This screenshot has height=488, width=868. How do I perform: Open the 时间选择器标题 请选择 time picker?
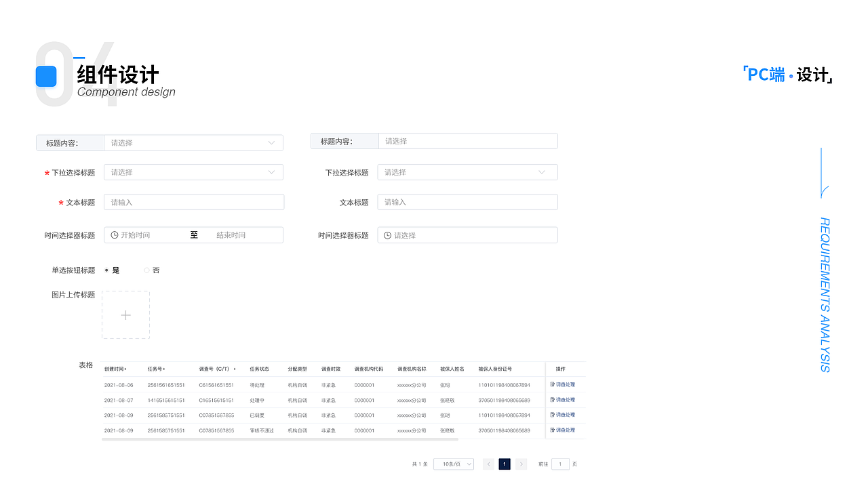[x=467, y=235]
